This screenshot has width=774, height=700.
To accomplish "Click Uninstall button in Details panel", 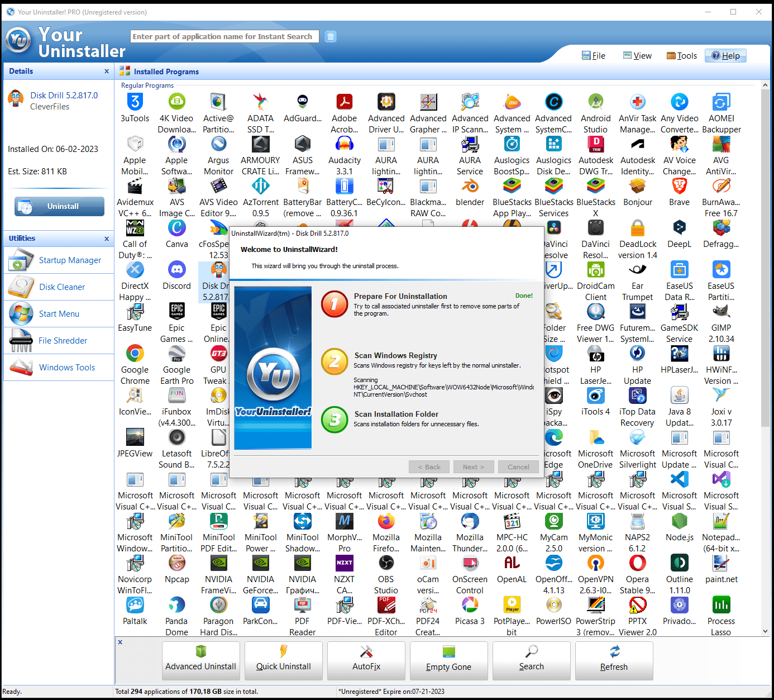I will pyautogui.click(x=59, y=206).
